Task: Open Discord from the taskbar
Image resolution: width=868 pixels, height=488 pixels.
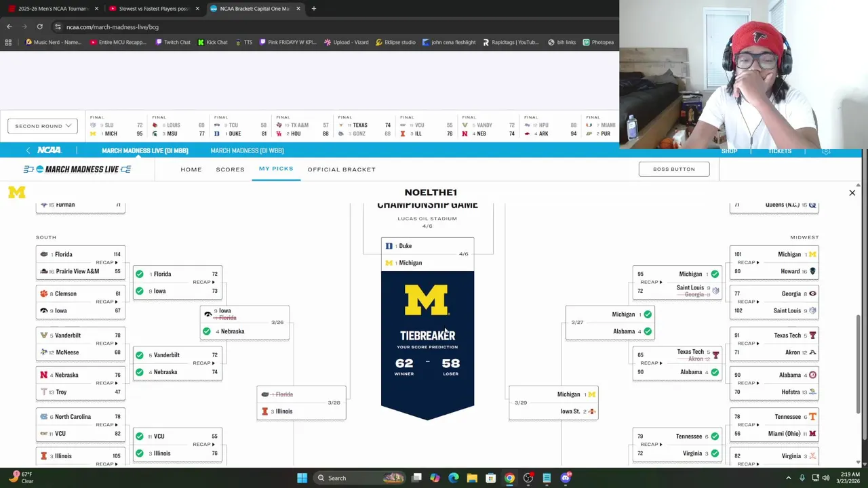Action: tap(566, 479)
